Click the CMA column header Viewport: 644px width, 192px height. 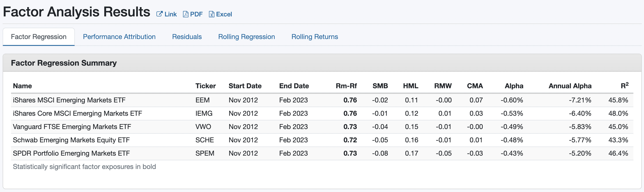[x=475, y=86]
